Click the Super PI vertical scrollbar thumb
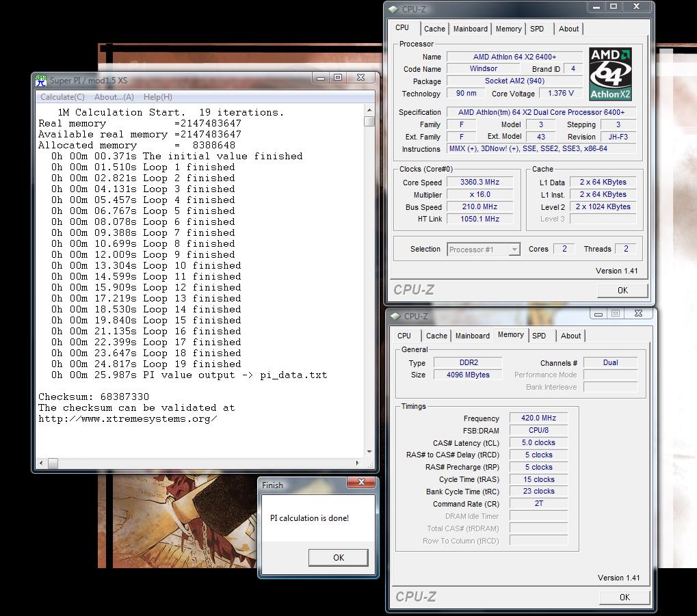 click(x=369, y=121)
